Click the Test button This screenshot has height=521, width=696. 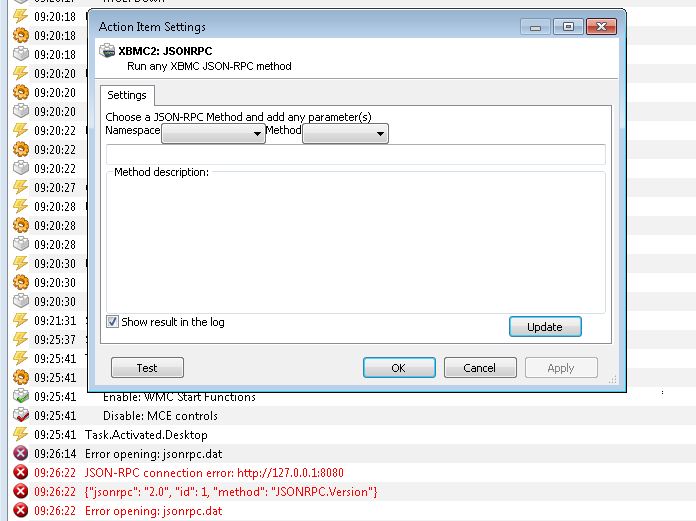(147, 368)
